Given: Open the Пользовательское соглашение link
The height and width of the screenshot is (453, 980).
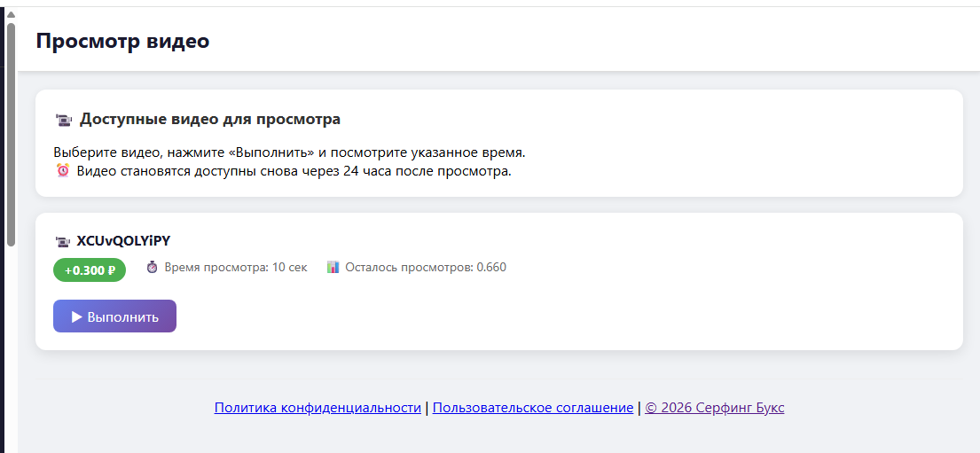Looking at the screenshot, I should 532,408.
